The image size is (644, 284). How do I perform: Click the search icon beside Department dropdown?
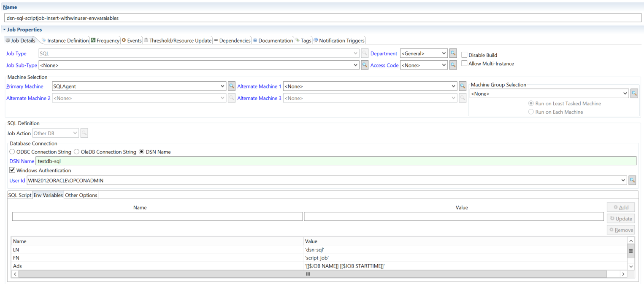pos(453,54)
